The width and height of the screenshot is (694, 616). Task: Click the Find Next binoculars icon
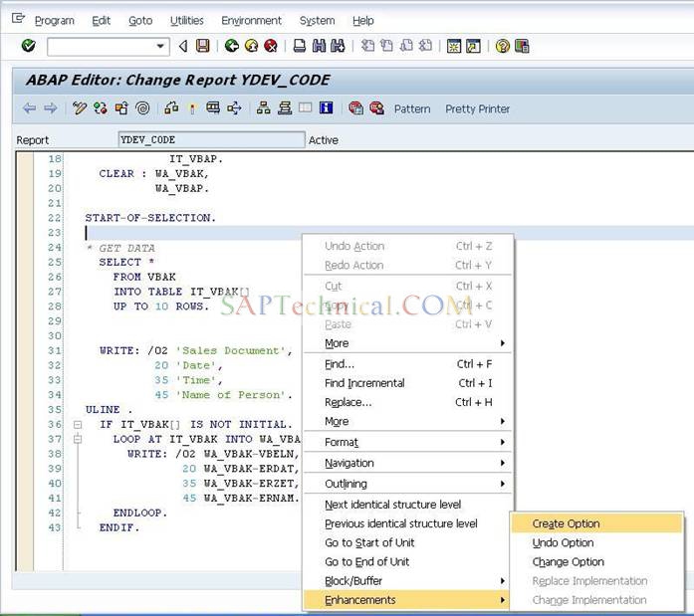click(338, 46)
